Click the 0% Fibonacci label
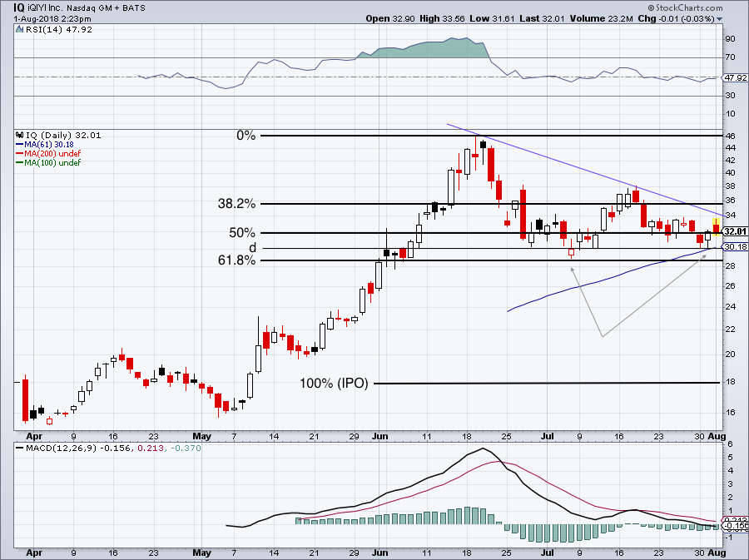 click(x=246, y=136)
